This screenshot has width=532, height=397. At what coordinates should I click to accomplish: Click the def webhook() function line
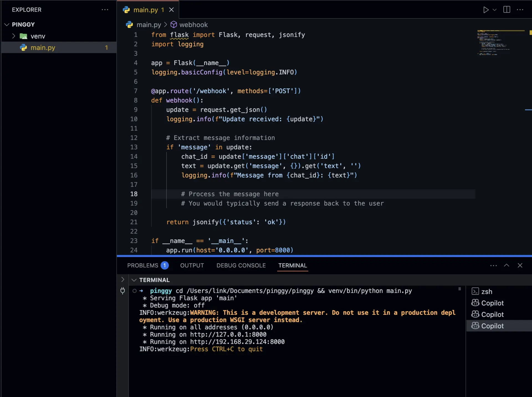[x=177, y=100]
